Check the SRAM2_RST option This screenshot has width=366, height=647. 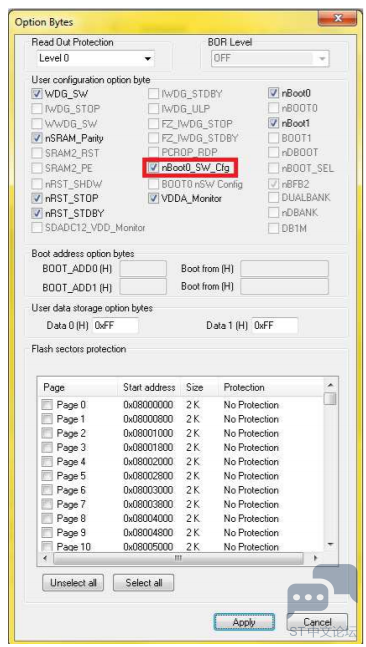(x=37, y=153)
